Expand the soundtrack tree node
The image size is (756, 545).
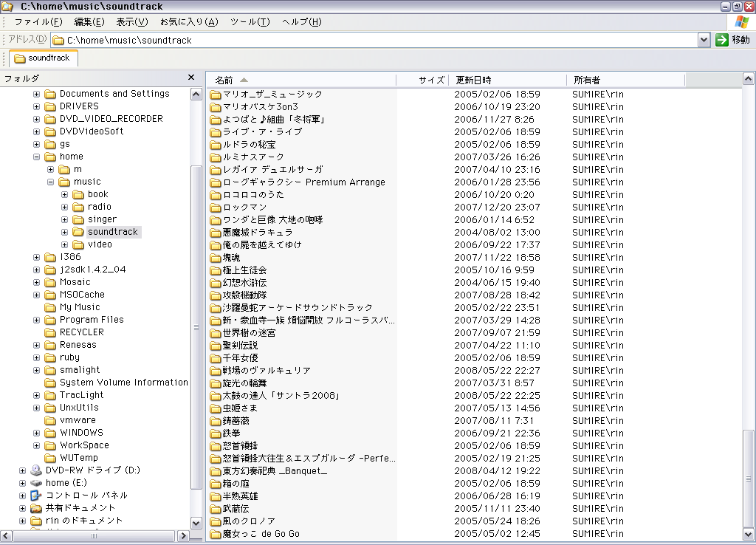coord(65,232)
